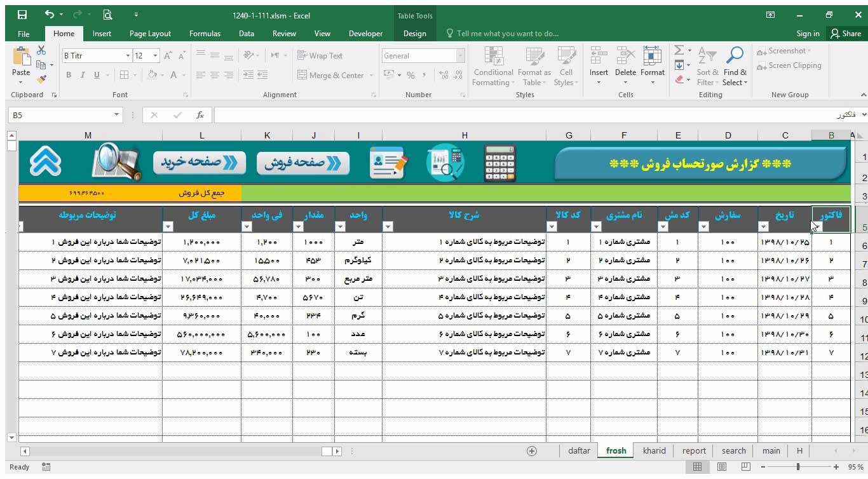The width and height of the screenshot is (868, 479).
Task: Toggle Underline formatting
Action: coord(97,75)
